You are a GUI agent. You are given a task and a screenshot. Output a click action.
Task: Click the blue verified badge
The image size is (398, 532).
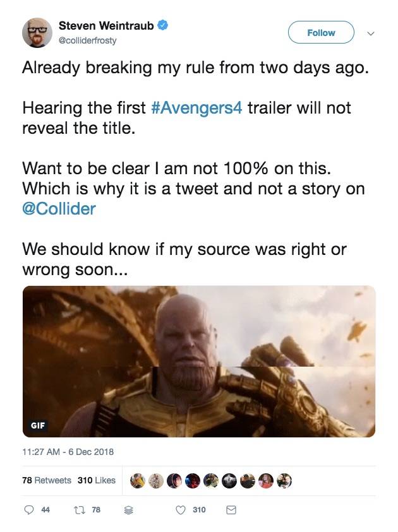point(163,25)
